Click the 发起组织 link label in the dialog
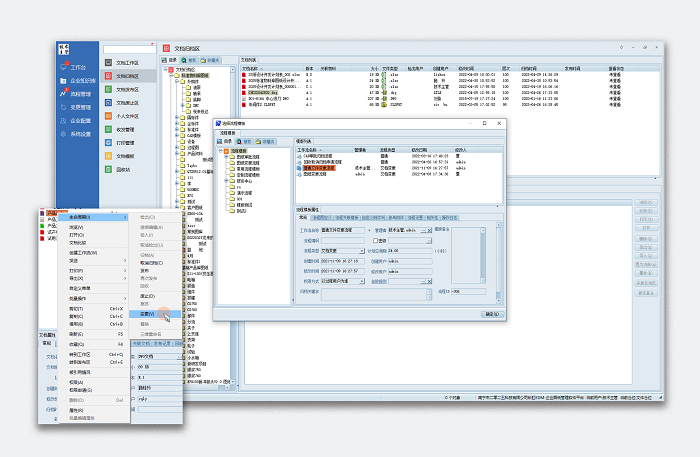The width and height of the screenshot is (700, 457). pos(379,282)
